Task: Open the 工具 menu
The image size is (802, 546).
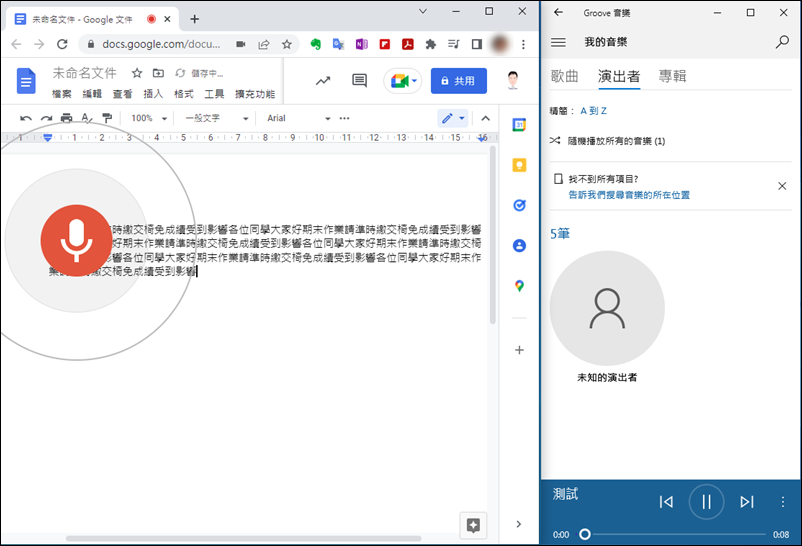Action: click(214, 94)
